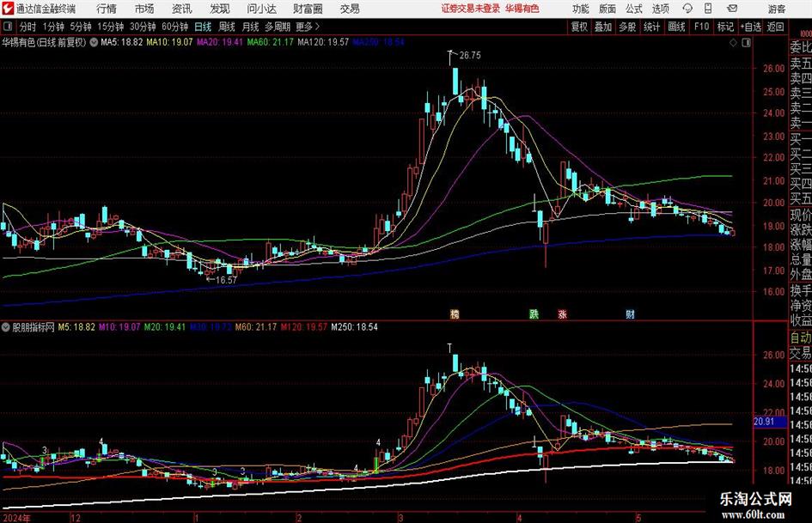Click the green 跌 marker on the chart

[x=534, y=313]
